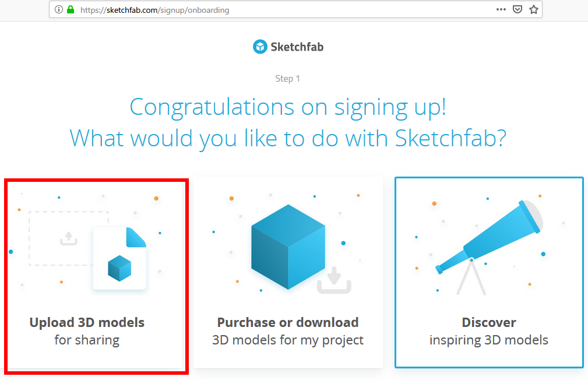Click the Sketchfab cube logo icon
The image size is (588, 387).
[260, 47]
